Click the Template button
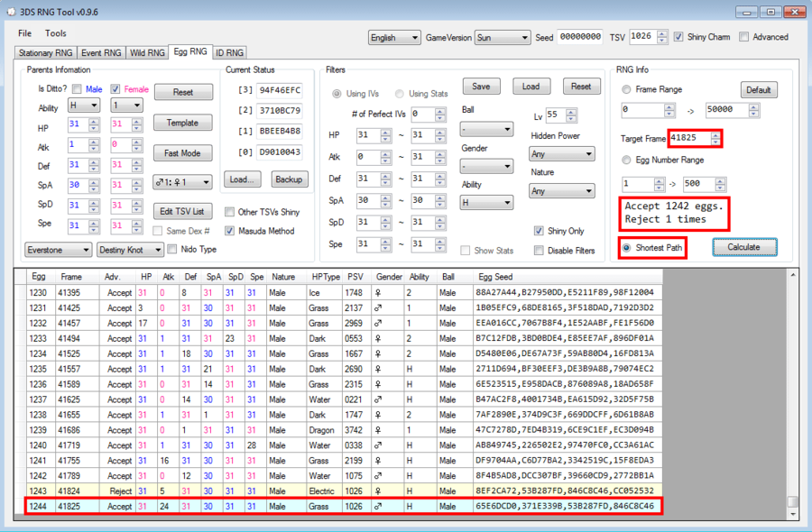The height and width of the screenshot is (532, 812). click(183, 123)
